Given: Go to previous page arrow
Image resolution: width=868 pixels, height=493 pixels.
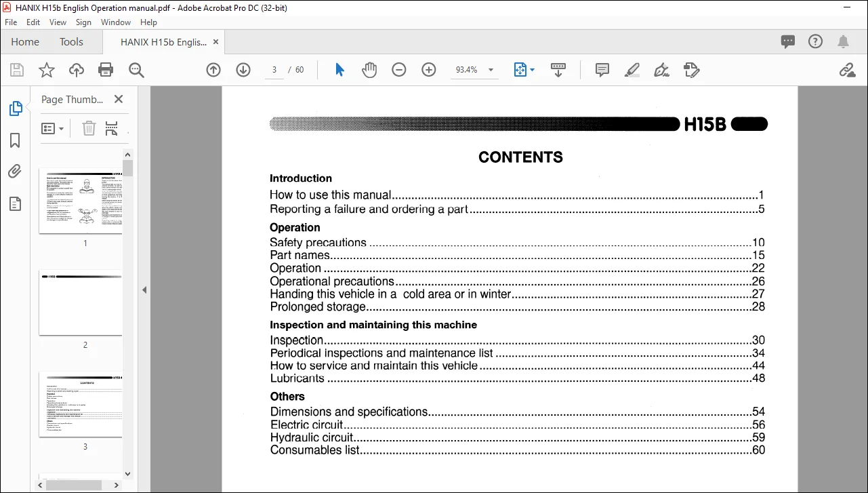Looking at the screenshot, I should click(x=213, y=70).
